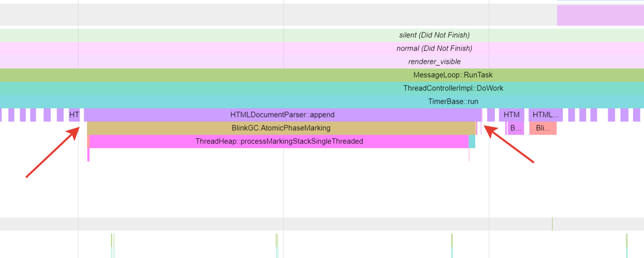Screen dimensions: 644x258
Task: Click teal slice right of ThreadHeap::processMarkingStackSingleThreaded
Action: tap(472, 141)
